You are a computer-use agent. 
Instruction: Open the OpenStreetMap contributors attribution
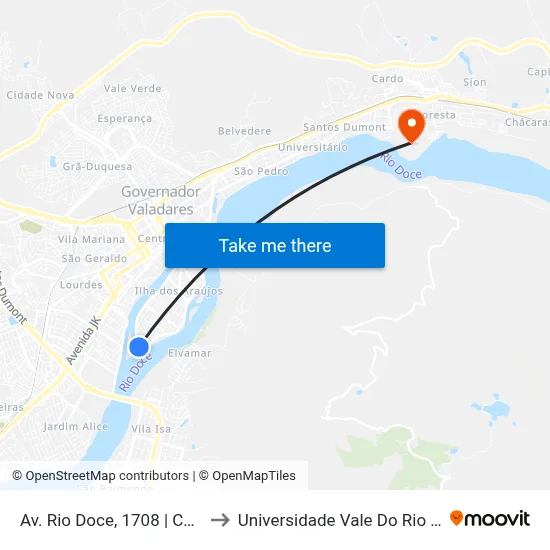pyautogui.click(x=100, y=476)
